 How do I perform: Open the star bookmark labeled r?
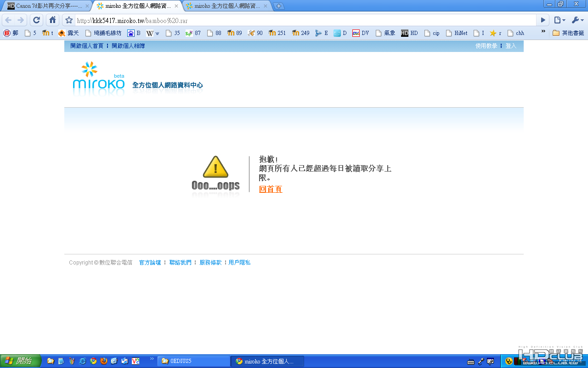496,33
